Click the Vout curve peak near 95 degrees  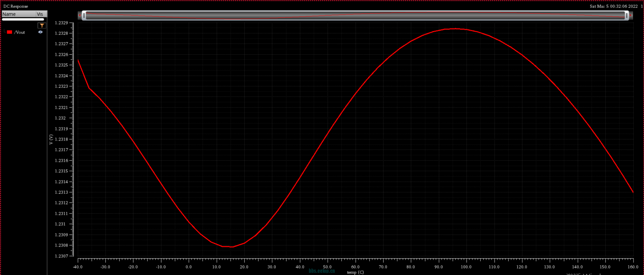[455, 29]
